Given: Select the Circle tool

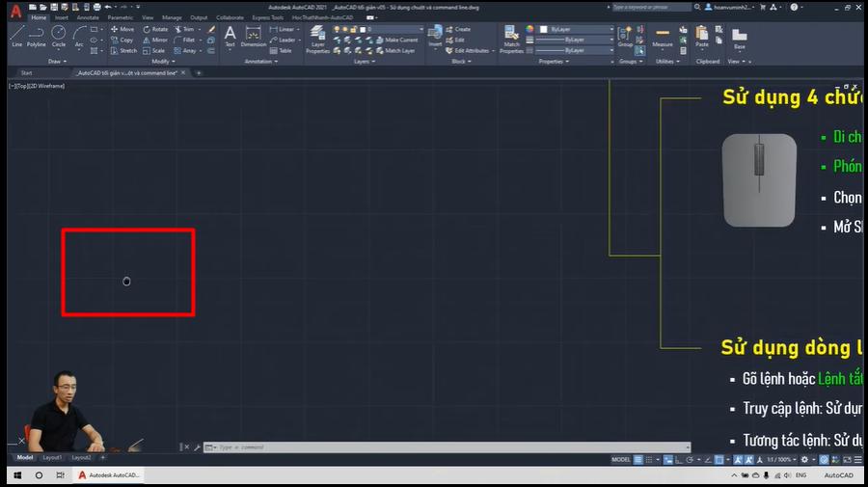Looking at the screenshot, I should click(x=59, y=36).
